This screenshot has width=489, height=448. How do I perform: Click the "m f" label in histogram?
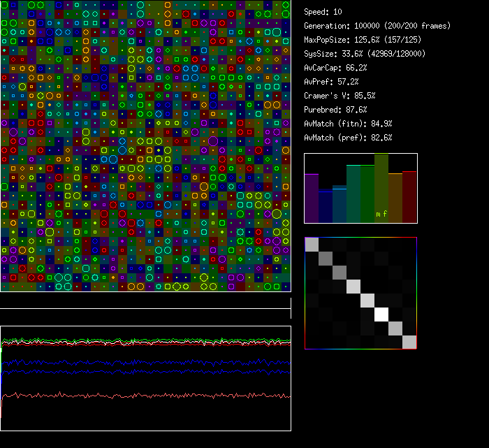click(381, 214)
